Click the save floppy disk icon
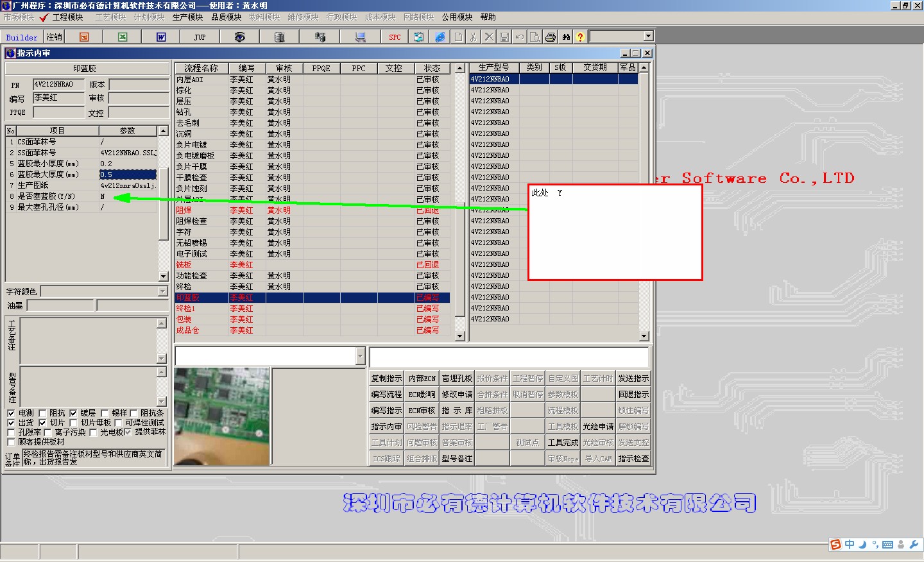The image size is (924, 562). 504,37
